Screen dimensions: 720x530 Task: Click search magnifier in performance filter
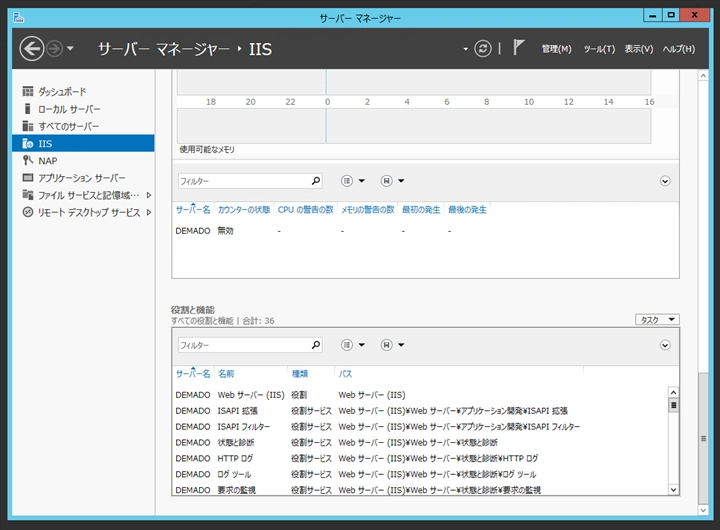316,181
